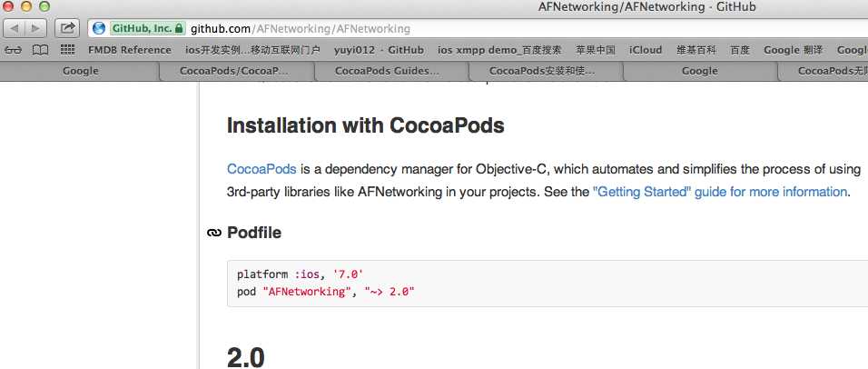Click the Podfile heading anchor link icon
The width and height of the screenshot is (868, 369).
213,233
